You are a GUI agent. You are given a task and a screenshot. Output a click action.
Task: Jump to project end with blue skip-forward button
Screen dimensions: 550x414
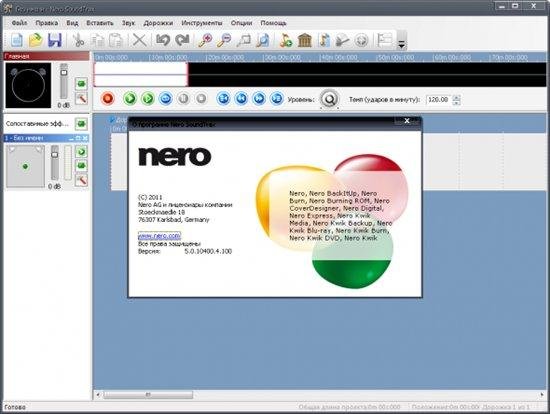pos(277,99)
